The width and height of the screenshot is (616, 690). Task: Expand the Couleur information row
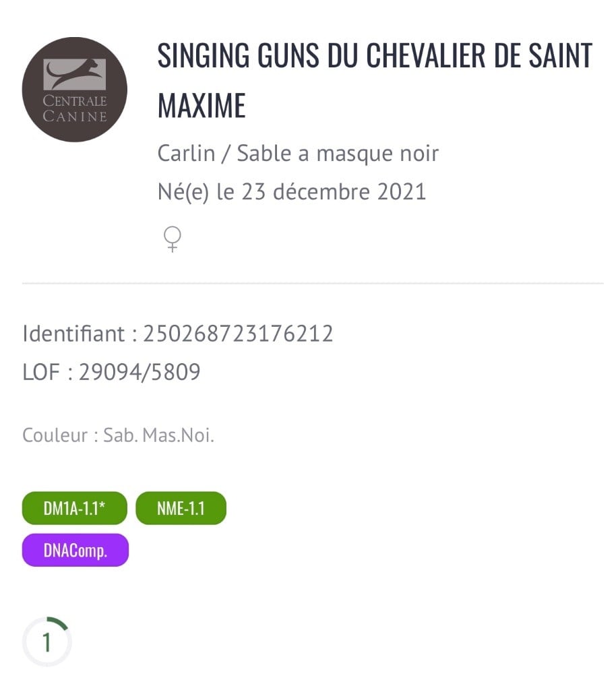pyautogui.click(x=119, y=435)
